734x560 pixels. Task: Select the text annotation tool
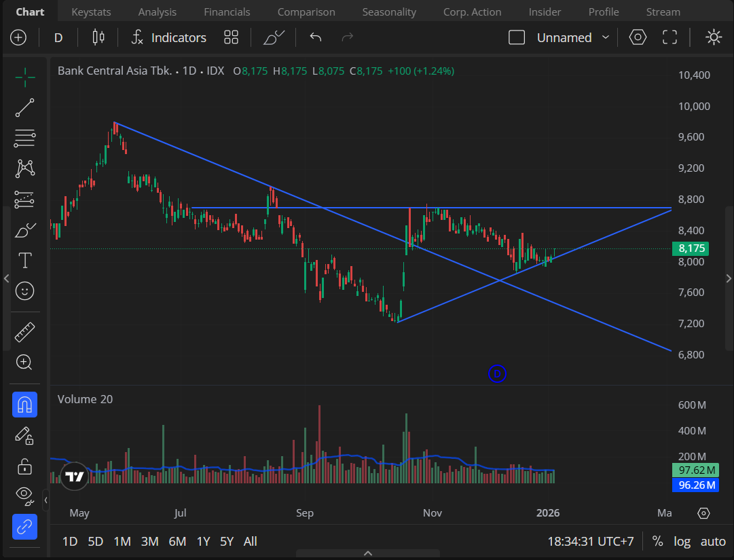coord(25,260)
